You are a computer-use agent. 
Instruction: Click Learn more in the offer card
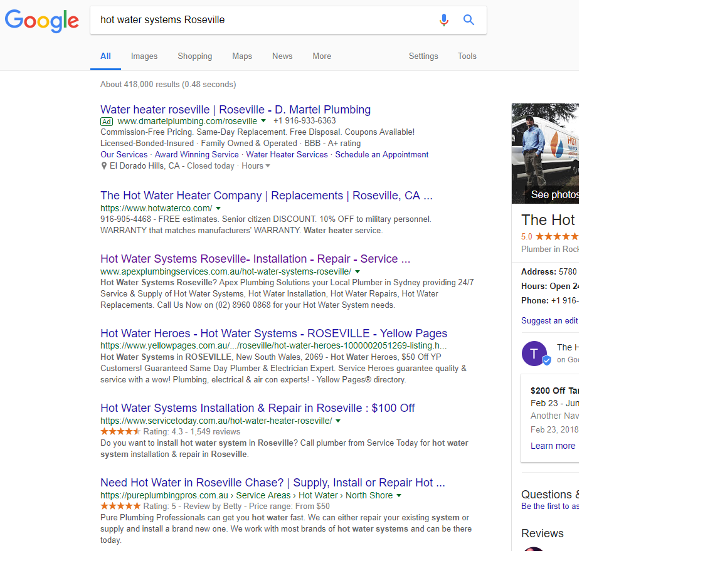point(553,446)
